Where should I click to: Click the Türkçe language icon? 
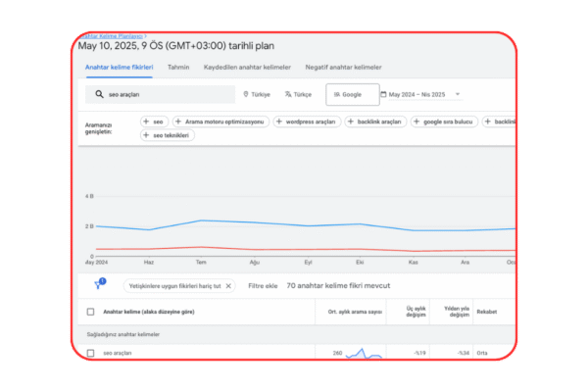[288, 94]
